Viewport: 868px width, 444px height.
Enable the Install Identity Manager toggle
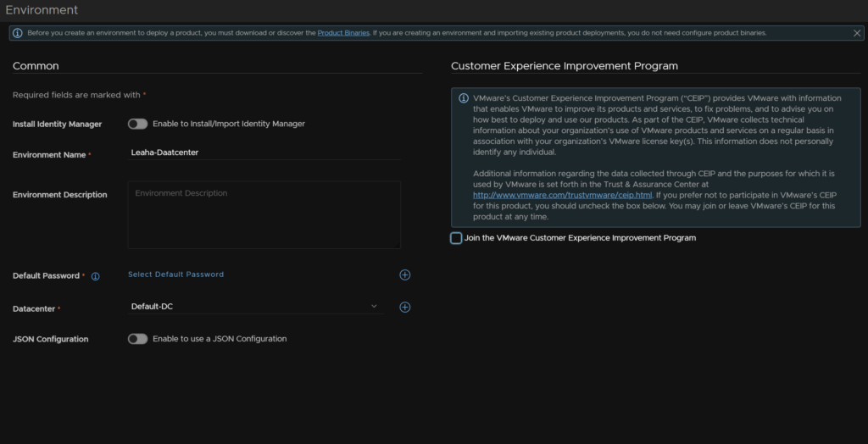(137, 124)
